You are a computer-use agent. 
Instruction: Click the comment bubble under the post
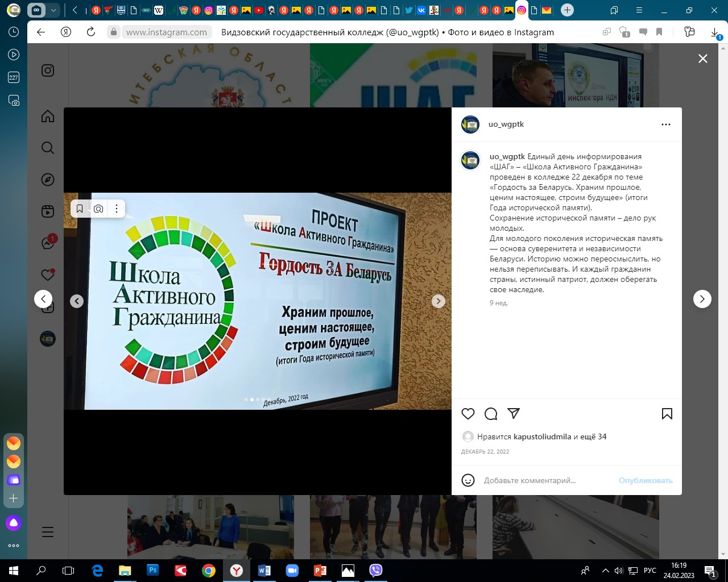(x=491, y=414)
